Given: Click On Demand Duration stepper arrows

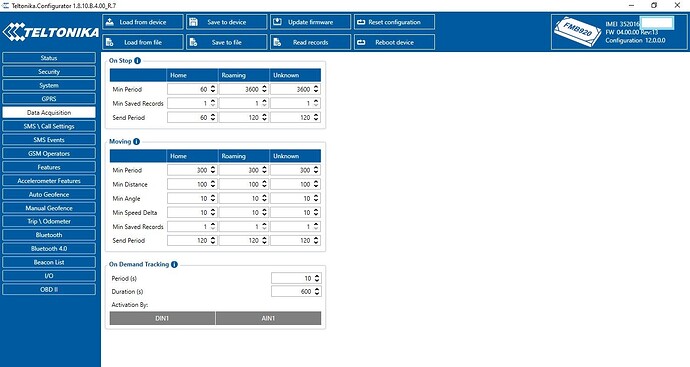Looking at the screenshot, I should point(317,291).
